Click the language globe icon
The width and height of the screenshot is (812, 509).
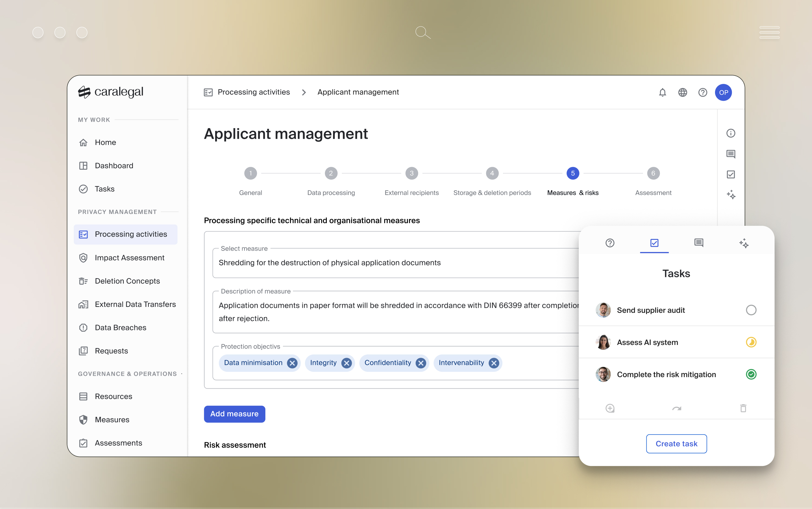pos(683,92)
